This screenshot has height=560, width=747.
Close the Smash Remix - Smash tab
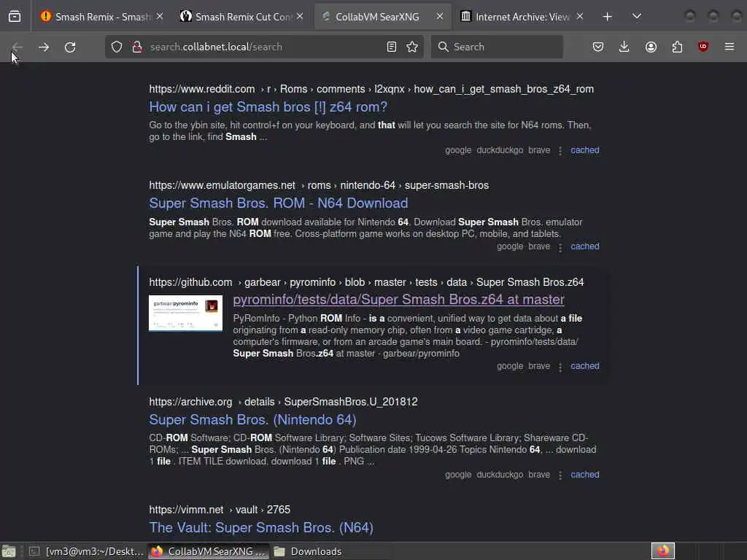coord(160,17)
